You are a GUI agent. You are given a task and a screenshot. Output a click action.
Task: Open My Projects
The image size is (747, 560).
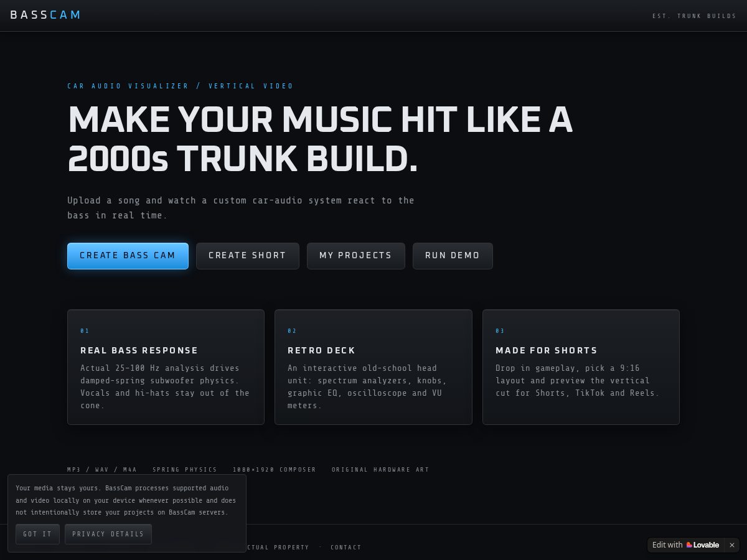pos(356,256)
